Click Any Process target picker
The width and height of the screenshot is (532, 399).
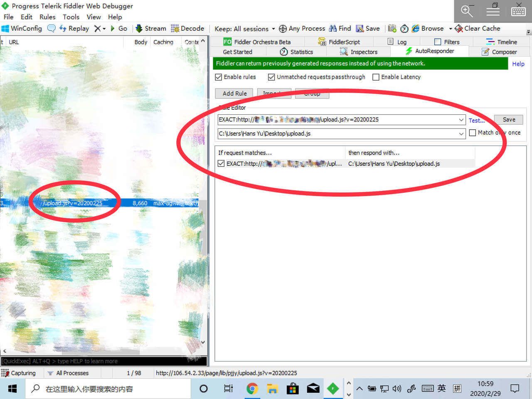(x=302, y=28)
